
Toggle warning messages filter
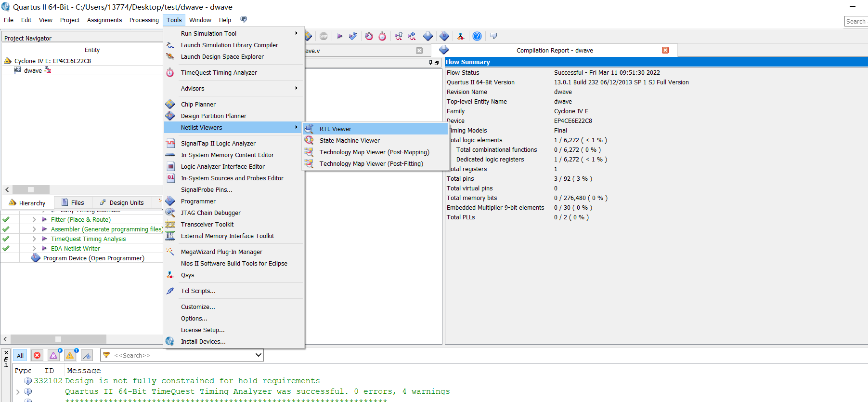[70, 356]
